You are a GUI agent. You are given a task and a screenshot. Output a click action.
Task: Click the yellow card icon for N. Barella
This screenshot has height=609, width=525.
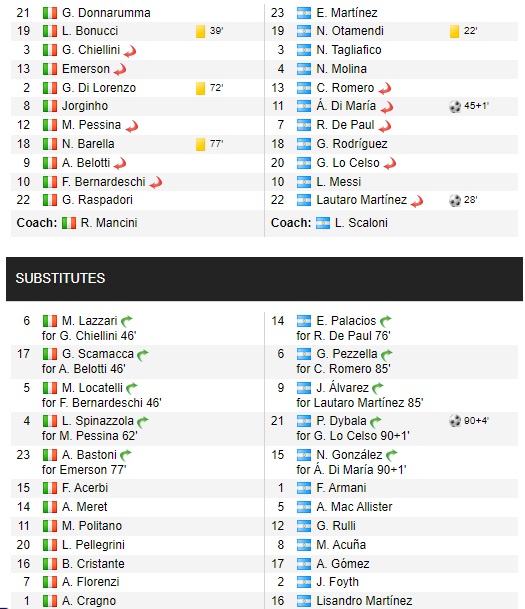200,144
